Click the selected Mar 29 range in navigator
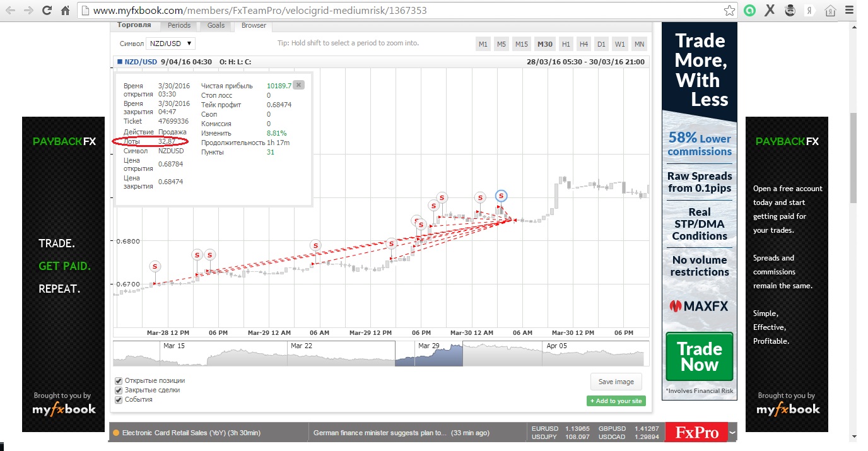The image size is (868, 451). click(429, 353)
